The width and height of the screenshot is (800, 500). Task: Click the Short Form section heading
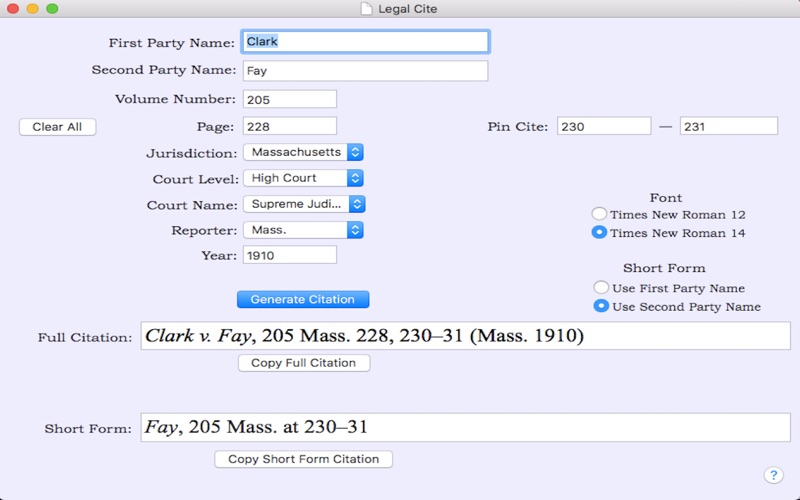point(664,268)
